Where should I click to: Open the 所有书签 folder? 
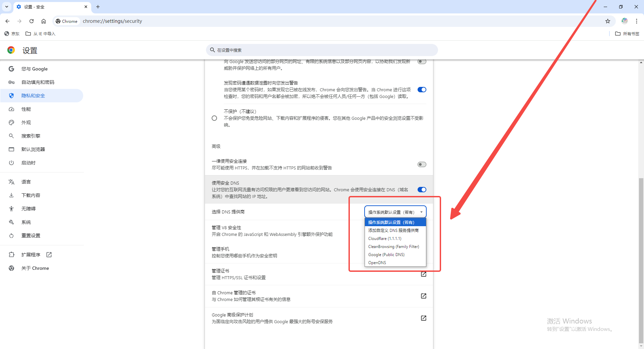[627, 34]
